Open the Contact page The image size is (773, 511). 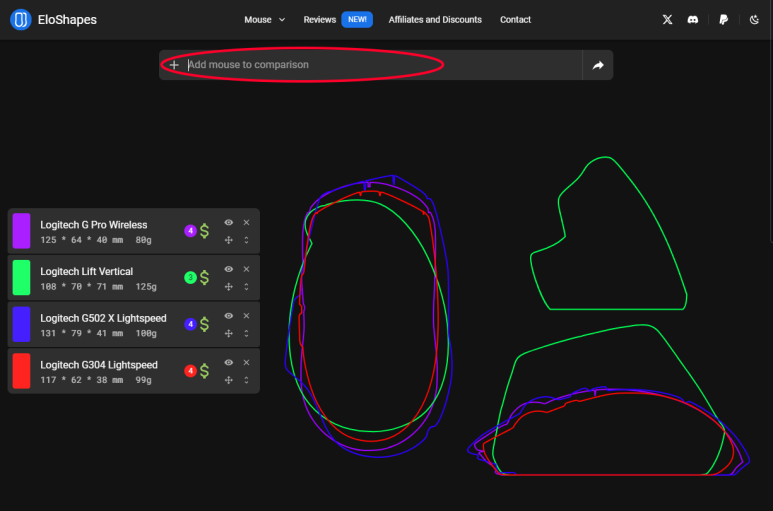(515, 20)
